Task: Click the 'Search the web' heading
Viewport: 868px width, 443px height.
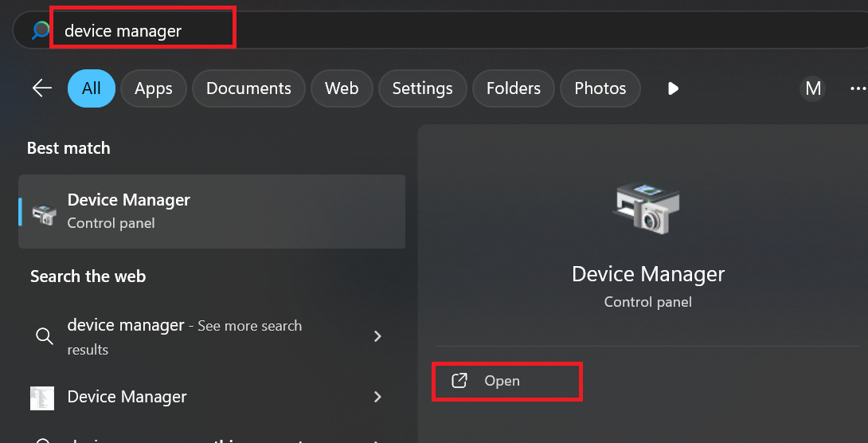Action: click(88, 276)
